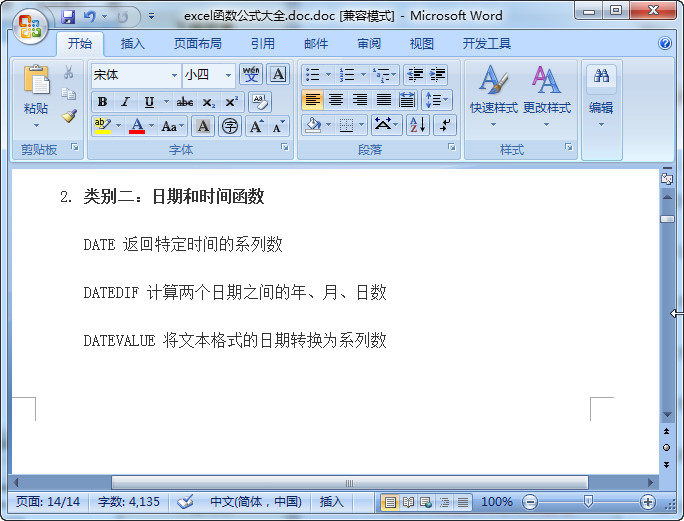Toggle 插入 insert mode in status bar

tap(331, 502)
